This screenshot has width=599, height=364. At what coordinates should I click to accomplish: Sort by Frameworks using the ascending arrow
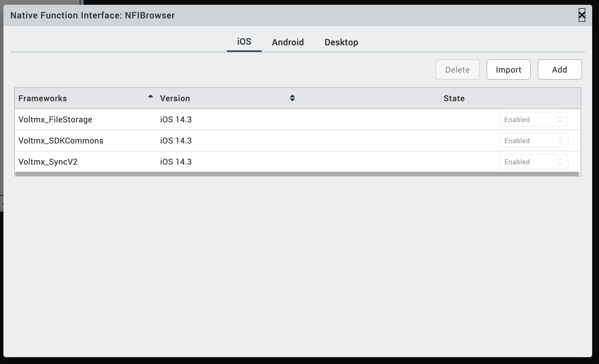coord(151,97)
